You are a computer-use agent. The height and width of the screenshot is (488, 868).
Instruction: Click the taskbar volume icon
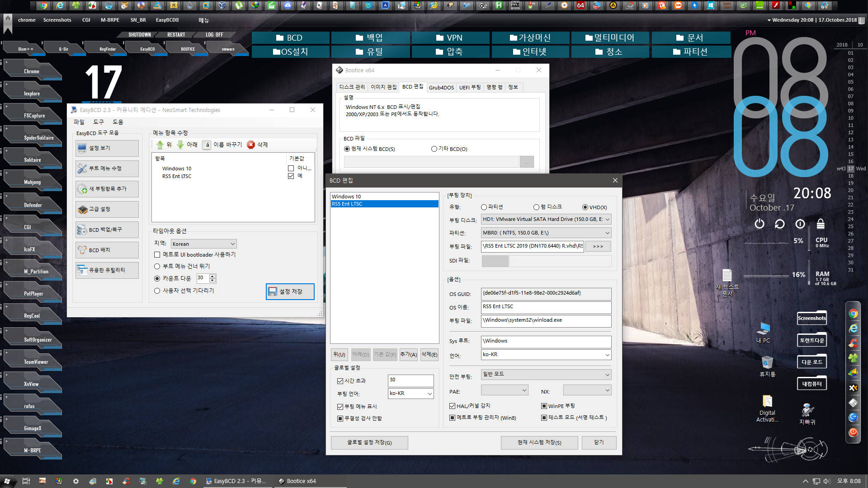pos(827,481)
